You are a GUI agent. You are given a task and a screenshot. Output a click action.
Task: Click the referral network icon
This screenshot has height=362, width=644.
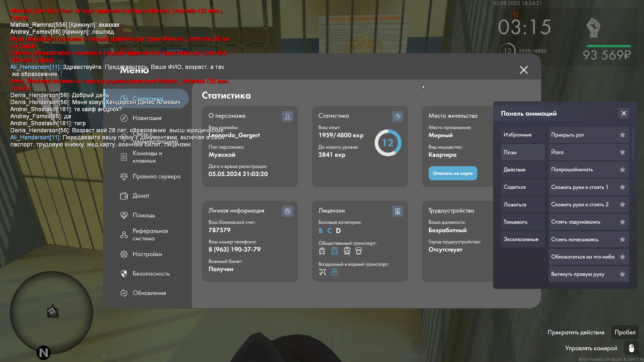pyautogui.click(x=124, y=235)
